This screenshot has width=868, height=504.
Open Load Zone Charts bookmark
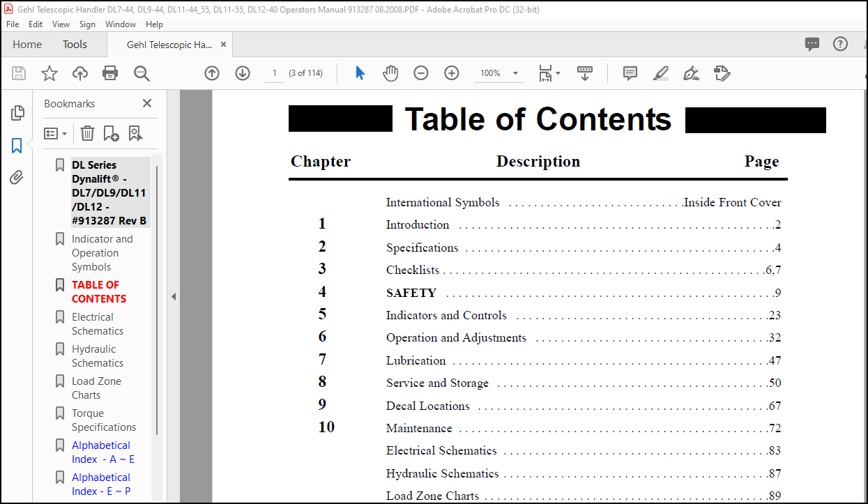[x=96, y=388]
